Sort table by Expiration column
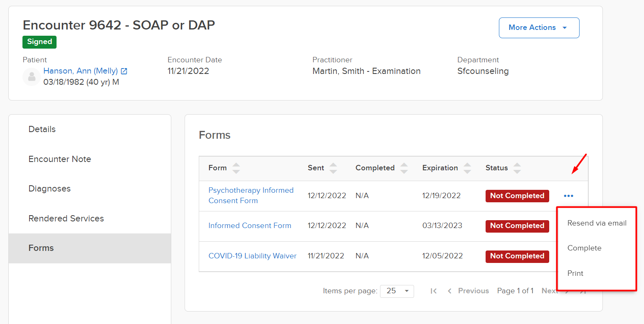The width and height of the screenshot is (644, 324). click(467, 168)
